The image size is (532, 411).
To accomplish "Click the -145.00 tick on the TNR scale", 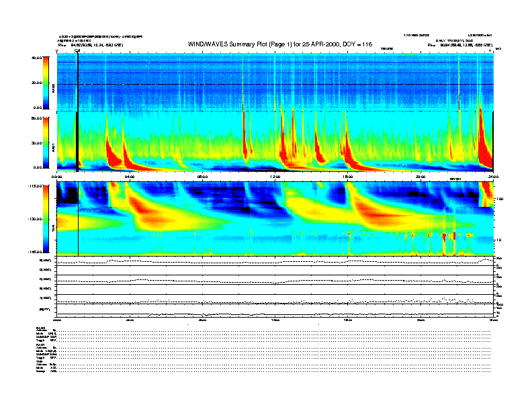I will tap(36, 251).
